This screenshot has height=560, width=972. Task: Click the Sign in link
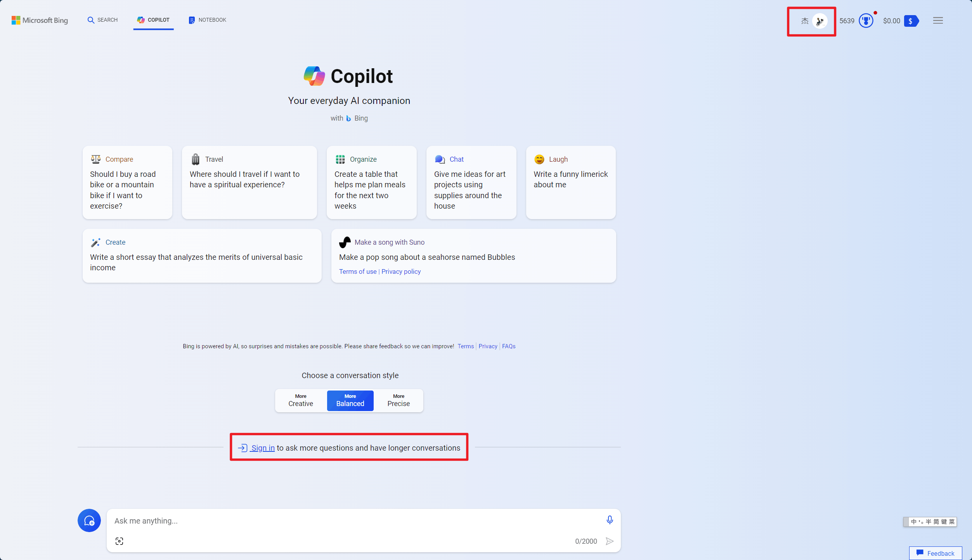[x=263, y=448]
